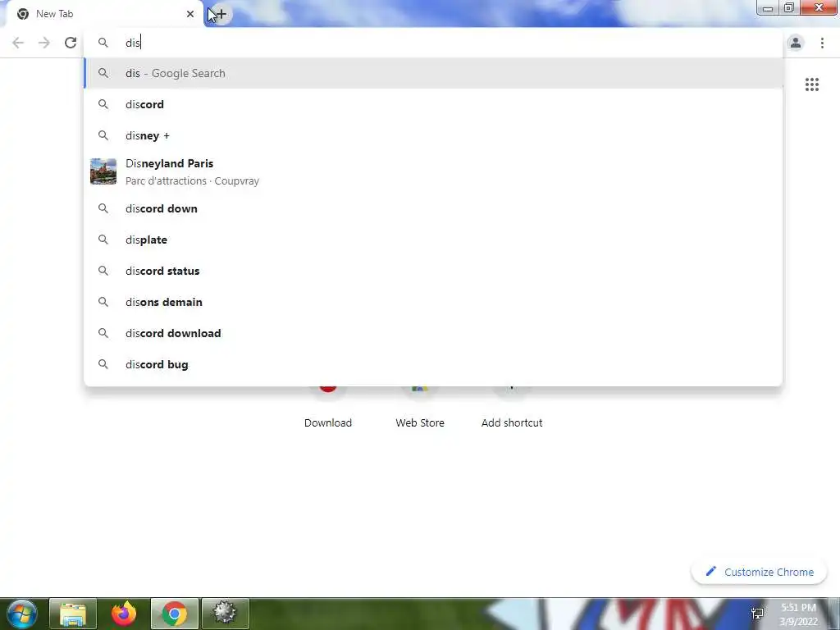Image resolution: width=840 pixels, height=630 pixels.
Task: Open Chrome three-dot menu
Action: pyautogui.click(x=822, y=43)
